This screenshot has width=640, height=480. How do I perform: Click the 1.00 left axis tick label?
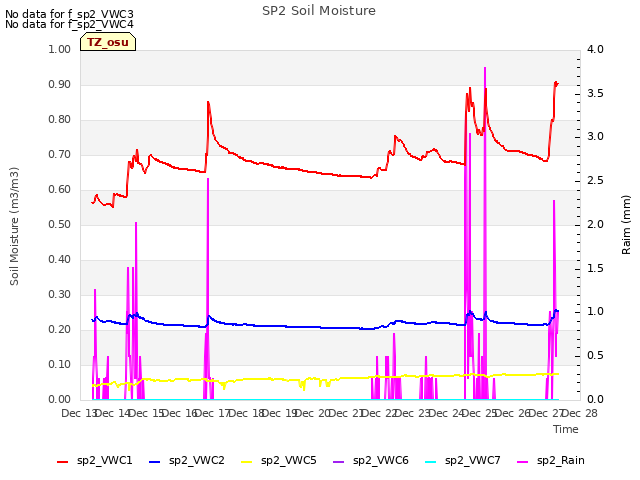(x=60, y=49)
